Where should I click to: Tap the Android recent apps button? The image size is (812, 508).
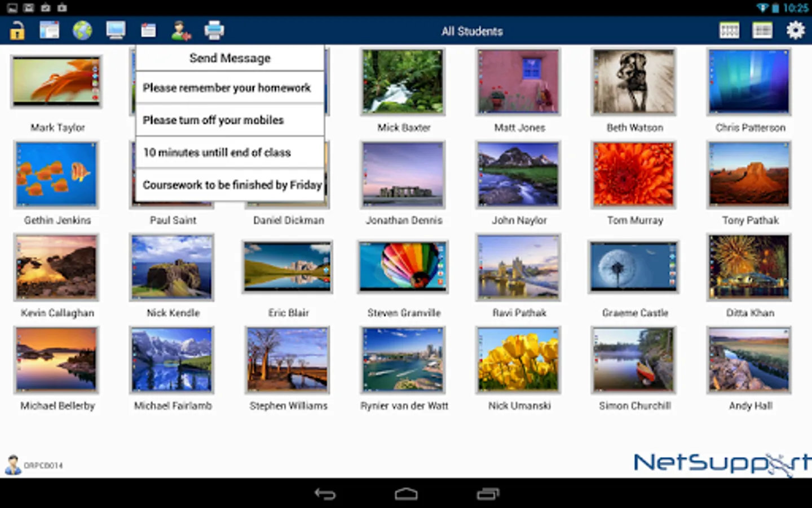(488, 494)
